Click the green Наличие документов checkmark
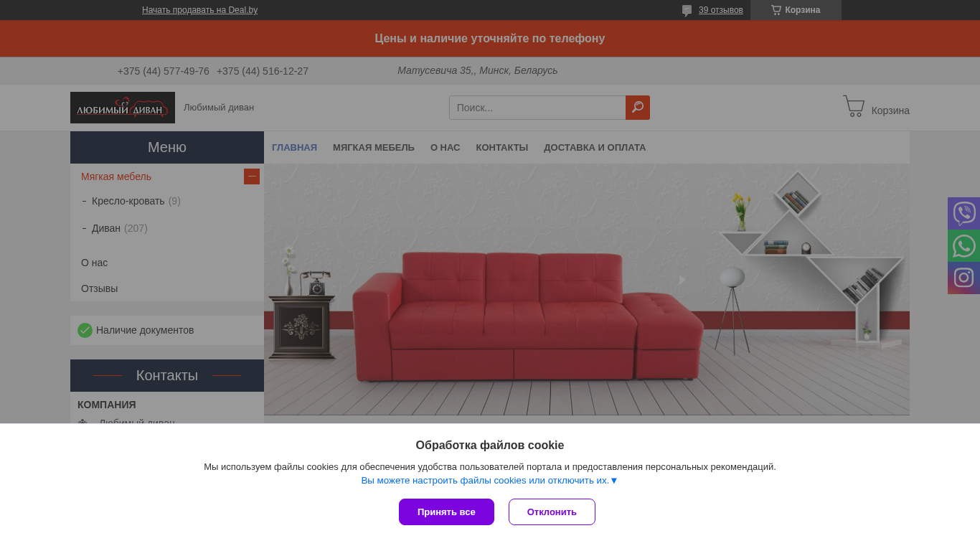The image size is (980, 551). [85, 330]
